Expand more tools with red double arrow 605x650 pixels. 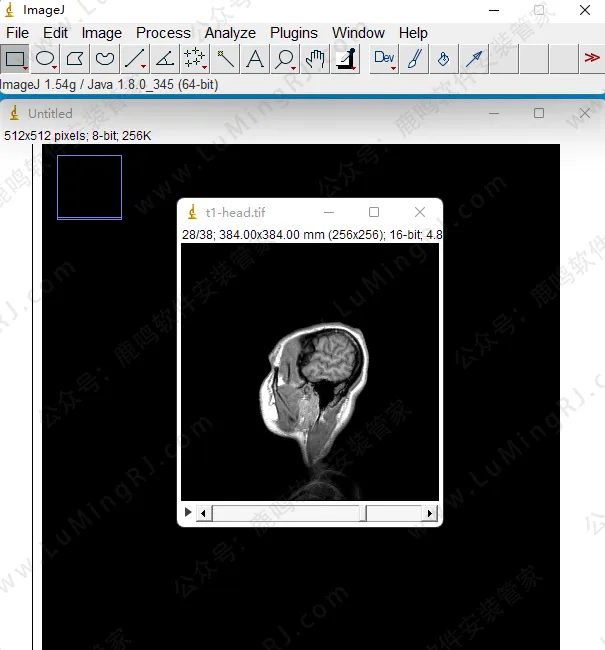tap(592, 59)
